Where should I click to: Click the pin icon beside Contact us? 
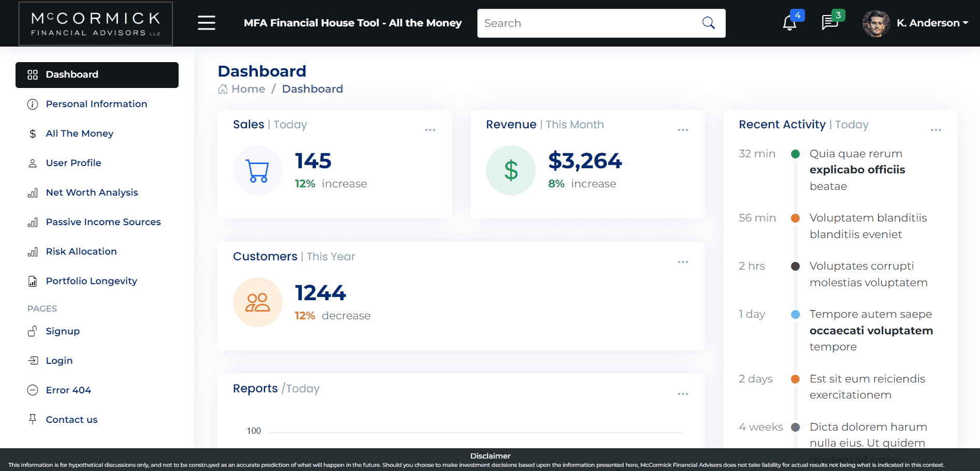tap(33, 419)
